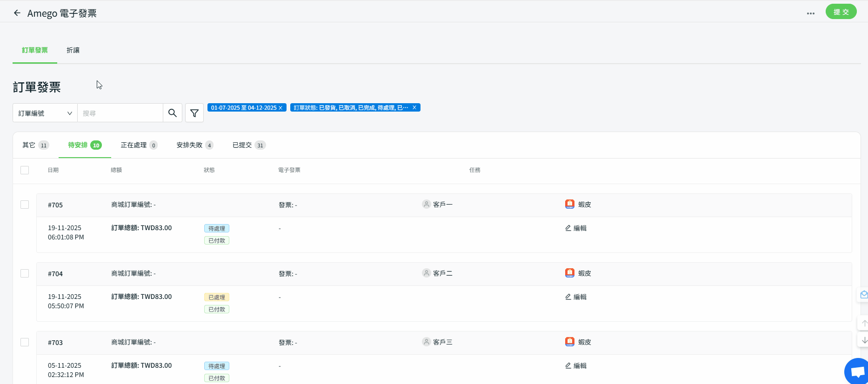This screenshot has width=868, height=384.
Task: Click the back arrow beside Amego title
Action: click(17, 13)
